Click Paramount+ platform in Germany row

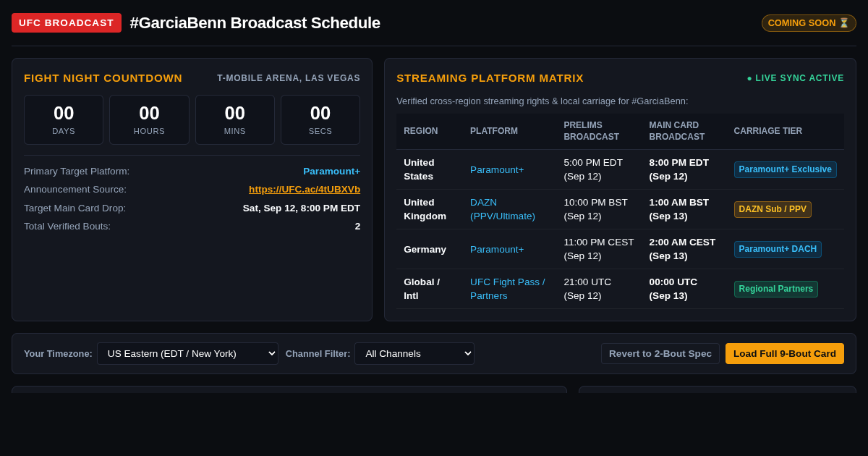[x=497, y=249]
